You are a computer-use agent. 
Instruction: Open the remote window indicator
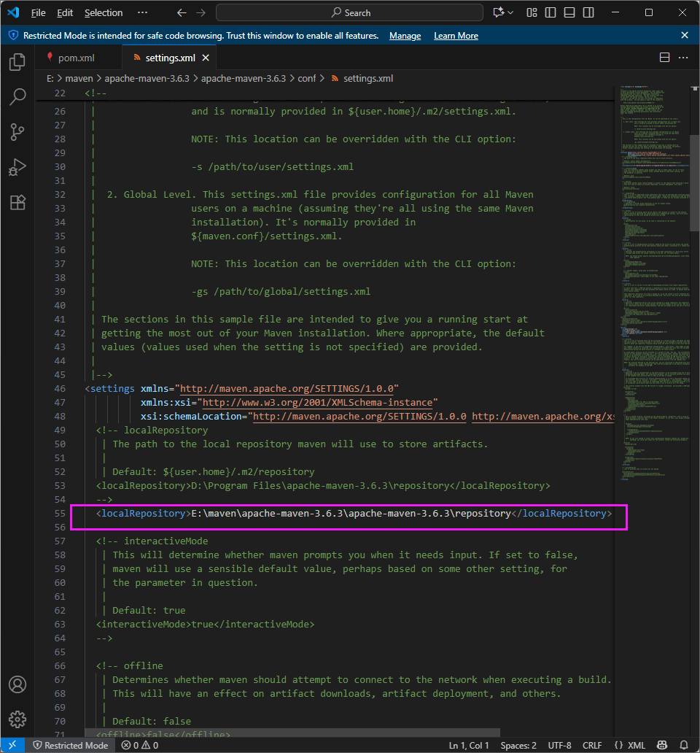[x=12, y=745]
